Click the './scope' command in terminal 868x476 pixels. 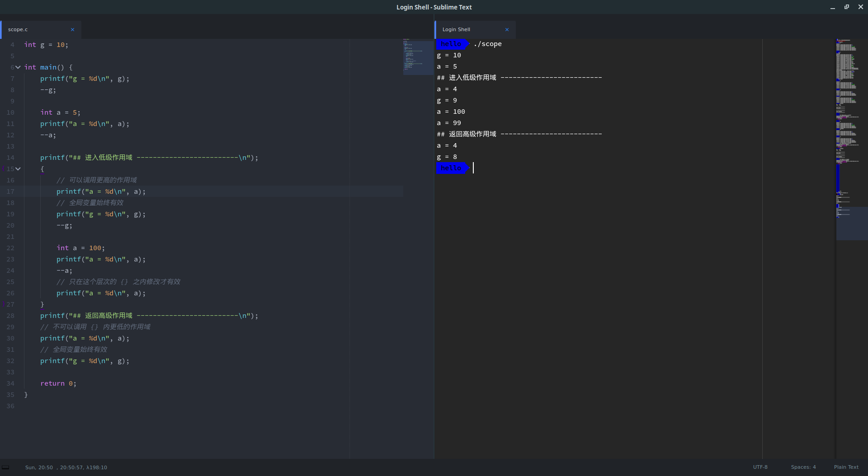click(488, 44)
